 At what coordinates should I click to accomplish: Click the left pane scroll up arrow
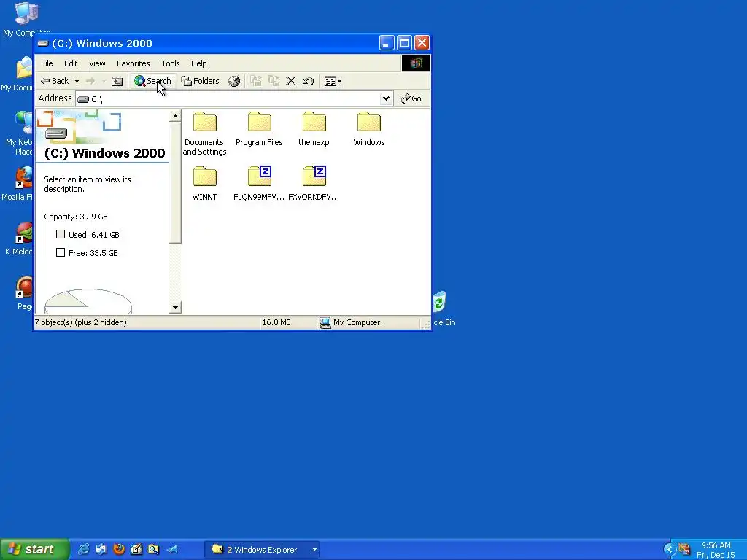click(x=175, y=116)
